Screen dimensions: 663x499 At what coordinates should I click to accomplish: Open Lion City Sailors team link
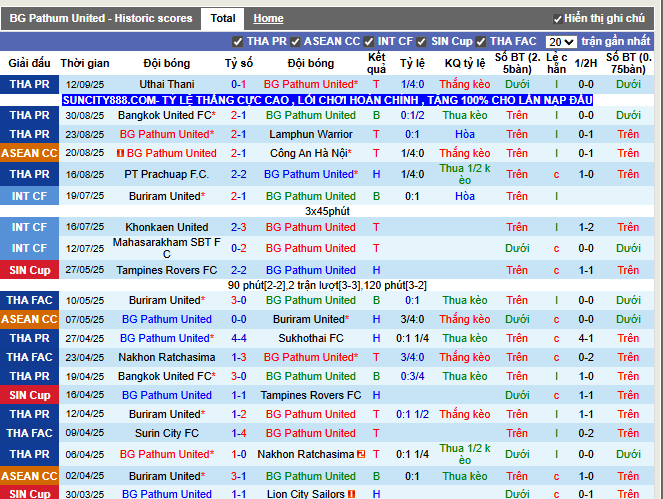pyautogui.click(x=306, y=494)
